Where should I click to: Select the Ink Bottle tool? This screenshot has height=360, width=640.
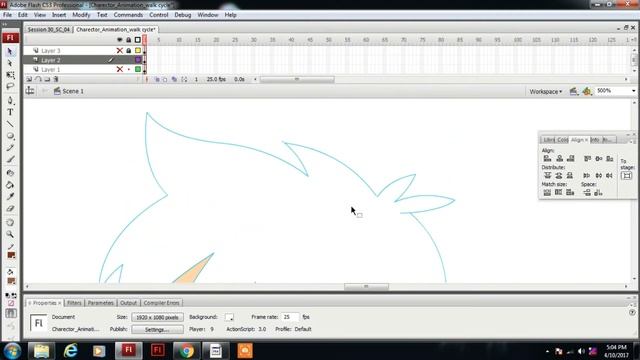coord(10,173)
